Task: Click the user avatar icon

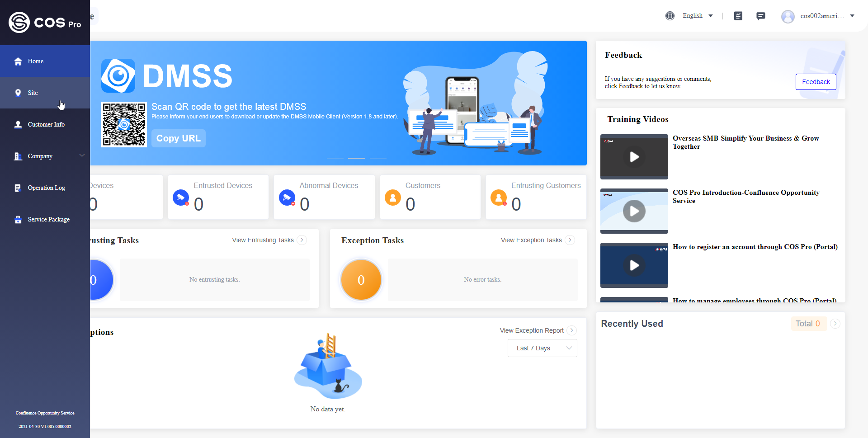Action: 788,16
